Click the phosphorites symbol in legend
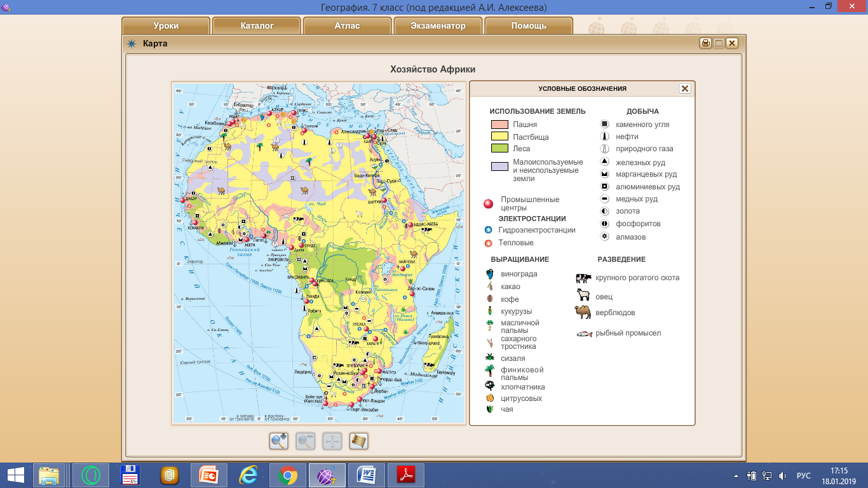This screenshot has width=868, height=488. coord(605,224)
